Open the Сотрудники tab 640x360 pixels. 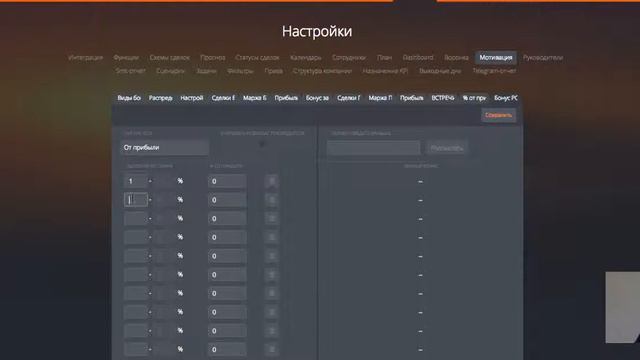click(349, 58)
